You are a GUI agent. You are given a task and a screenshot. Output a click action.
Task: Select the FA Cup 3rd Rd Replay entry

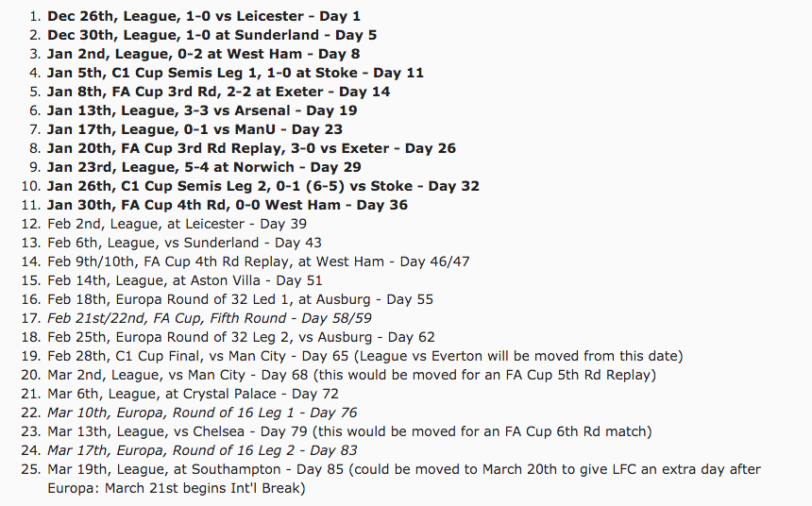pyautogui.click(x=251, y=148)
